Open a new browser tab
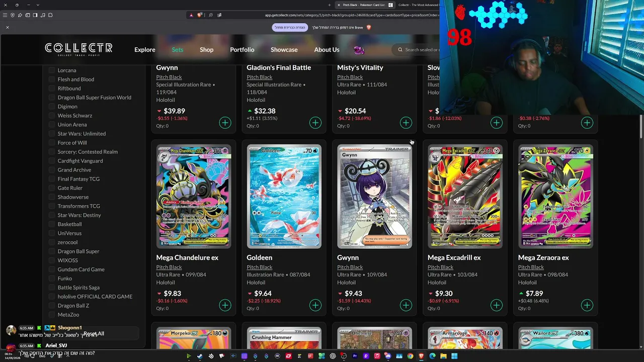Screen dimensions: 644x362 click(330, 5)
